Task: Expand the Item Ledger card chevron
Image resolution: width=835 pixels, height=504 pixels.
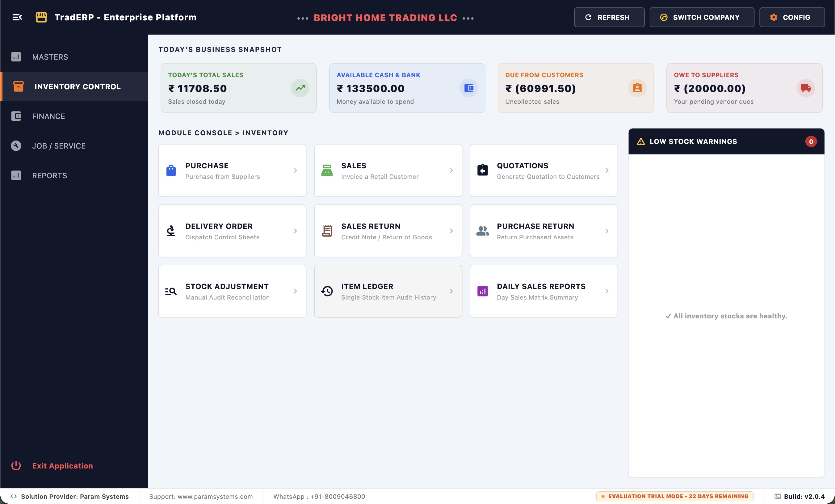Action: [x=451, y=291]
